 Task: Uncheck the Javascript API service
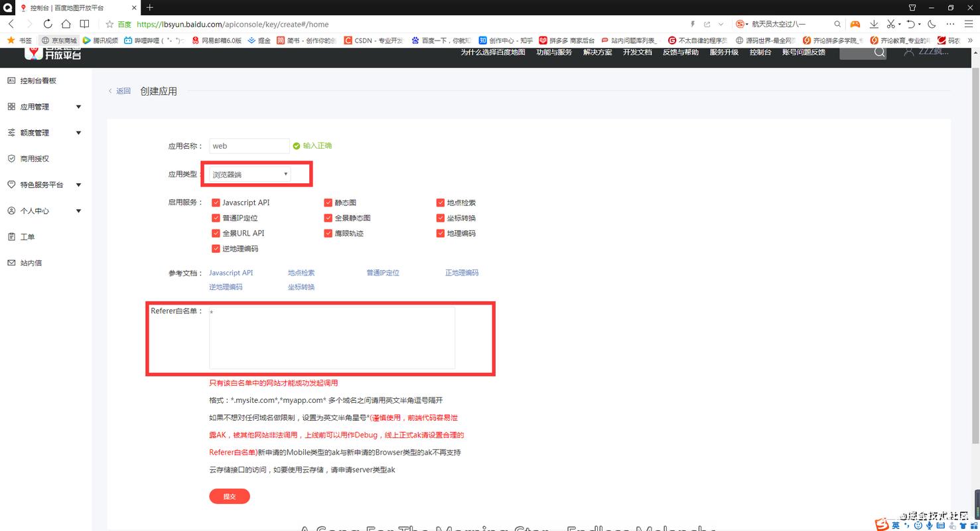(216, 202)
